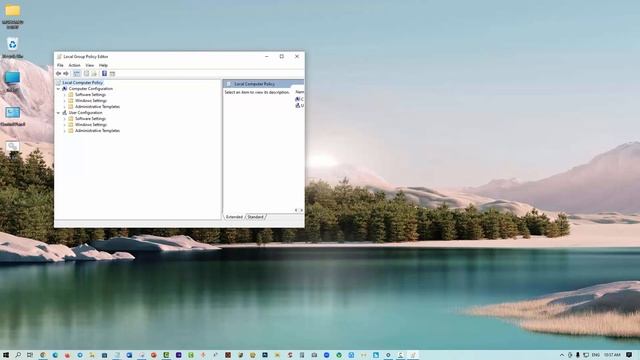This screenshot has height=360, width=640.
Task: Click the Help icon in the toolbar
Action: (x=104, y=73)
